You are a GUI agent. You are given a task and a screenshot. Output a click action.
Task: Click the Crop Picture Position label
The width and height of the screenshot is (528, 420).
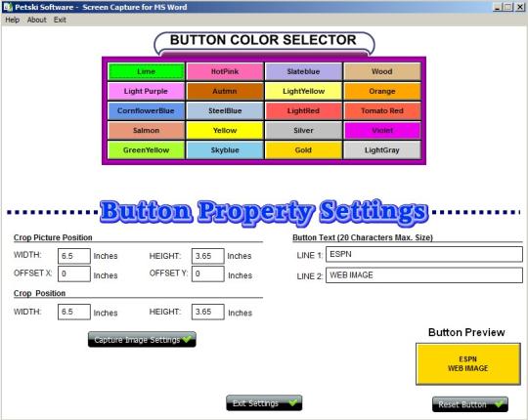53,237
